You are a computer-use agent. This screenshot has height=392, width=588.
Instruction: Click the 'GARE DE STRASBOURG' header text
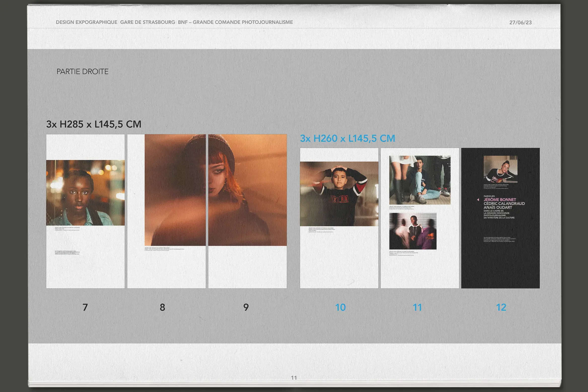(148, 22)
